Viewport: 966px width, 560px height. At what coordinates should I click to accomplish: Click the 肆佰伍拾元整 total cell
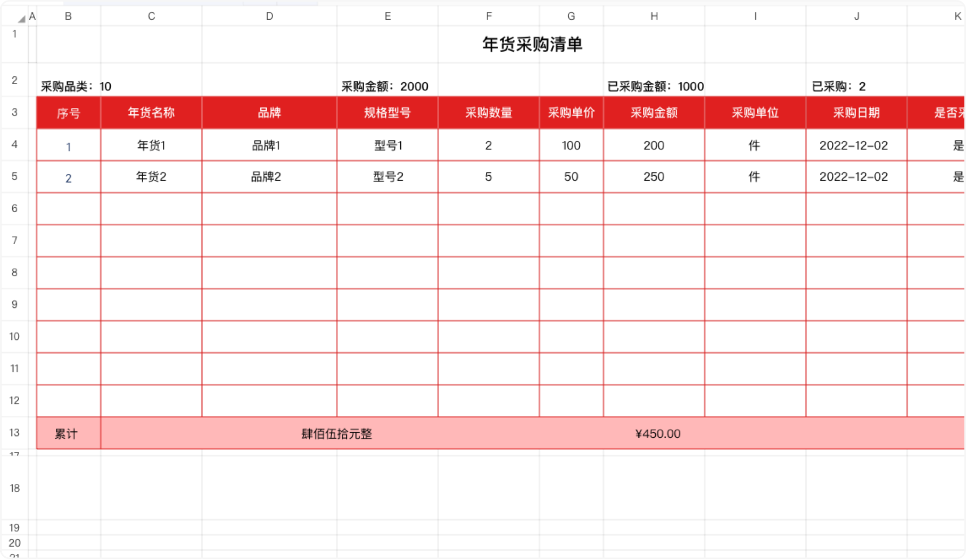(337, 433)
